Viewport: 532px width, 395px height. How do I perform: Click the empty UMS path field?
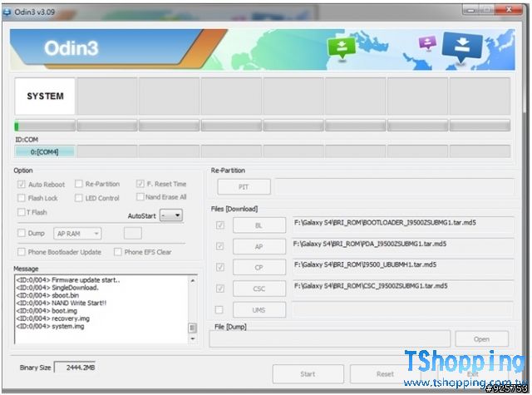pos(402,309)
